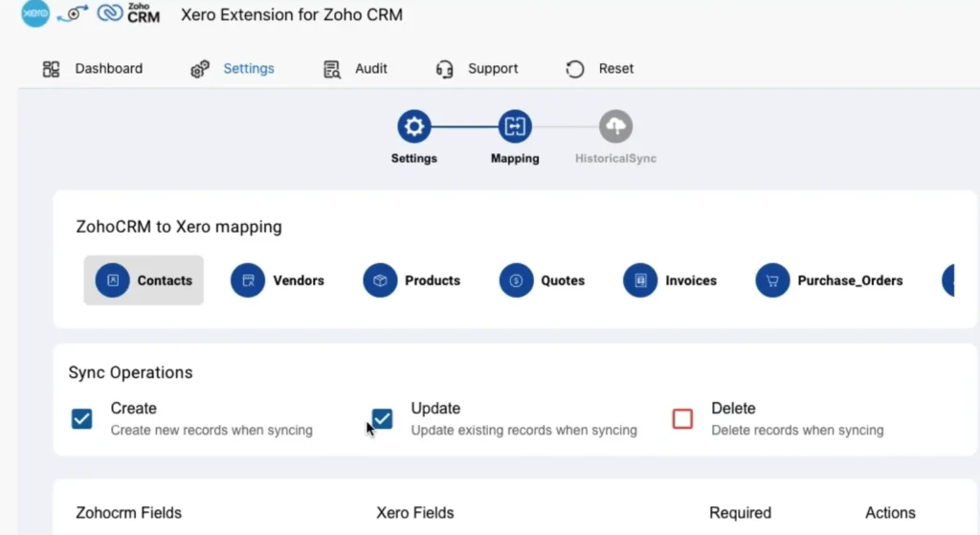Open the Dashboard tab

pos(109,69)
